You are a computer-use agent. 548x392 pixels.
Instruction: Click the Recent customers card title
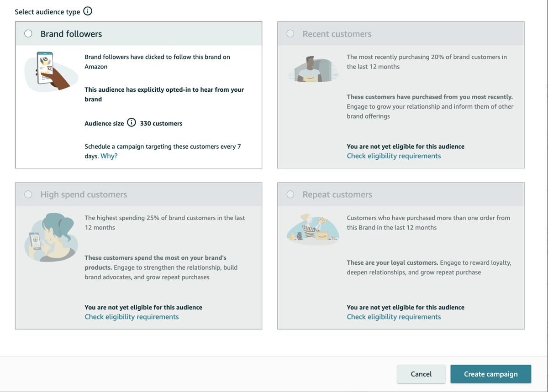point(337,34)
